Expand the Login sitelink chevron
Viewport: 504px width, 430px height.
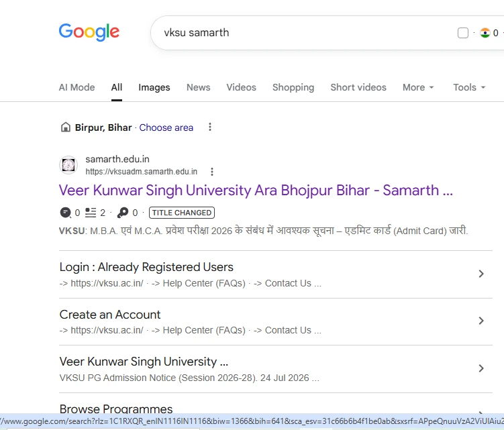481,274
